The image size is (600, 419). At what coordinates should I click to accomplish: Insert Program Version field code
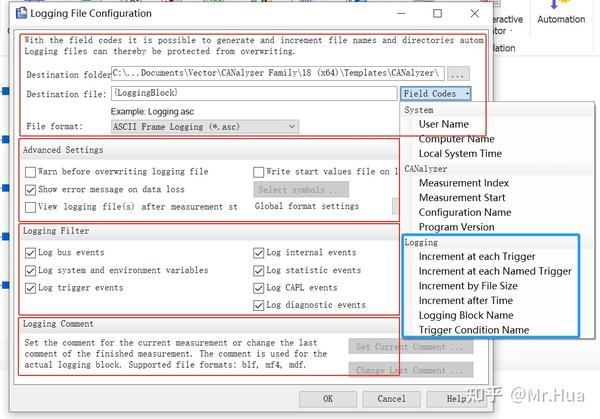pyautogui.click(x=456, y=227)
